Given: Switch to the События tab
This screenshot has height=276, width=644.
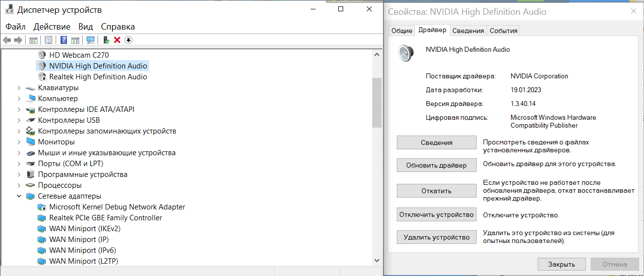Looking at the screenshot, I should (503, 31).
